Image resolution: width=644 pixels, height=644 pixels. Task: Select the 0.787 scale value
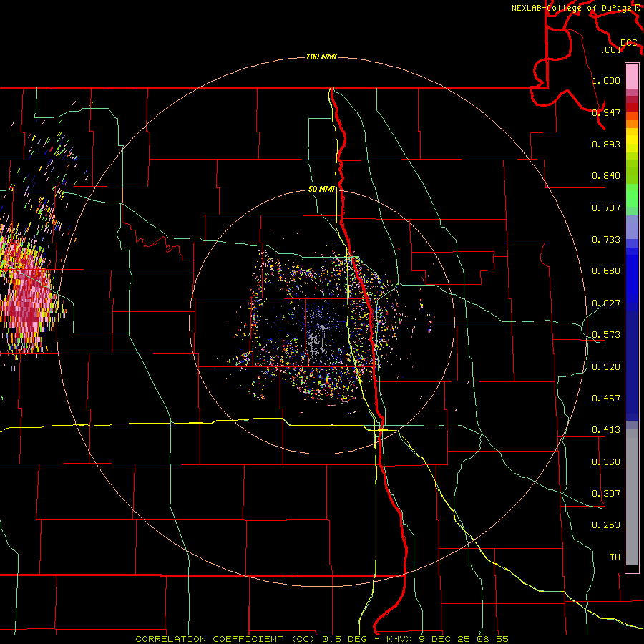pos(606,208)
